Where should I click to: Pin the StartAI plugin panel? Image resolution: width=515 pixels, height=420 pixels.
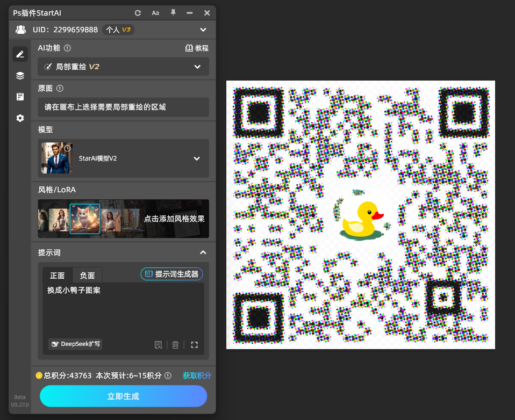(173, 12)
